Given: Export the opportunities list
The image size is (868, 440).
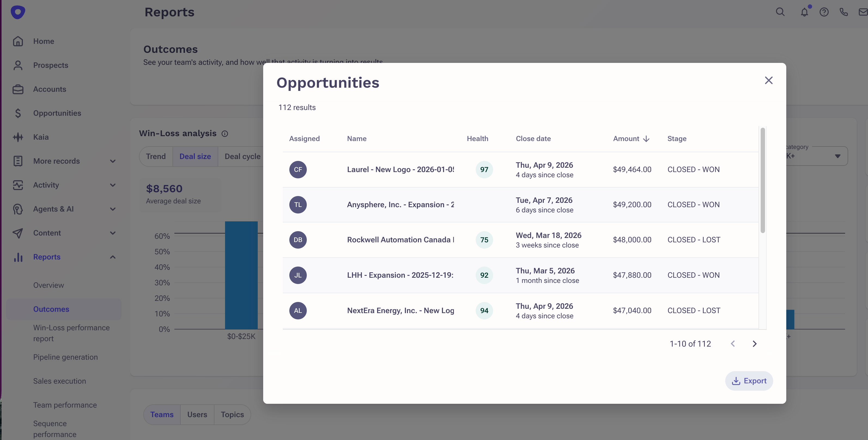Looking at the screenshot, I should [749, 381].
